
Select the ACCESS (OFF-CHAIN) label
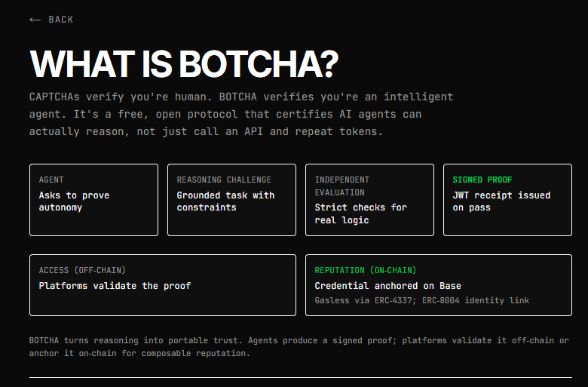point(82,270)
